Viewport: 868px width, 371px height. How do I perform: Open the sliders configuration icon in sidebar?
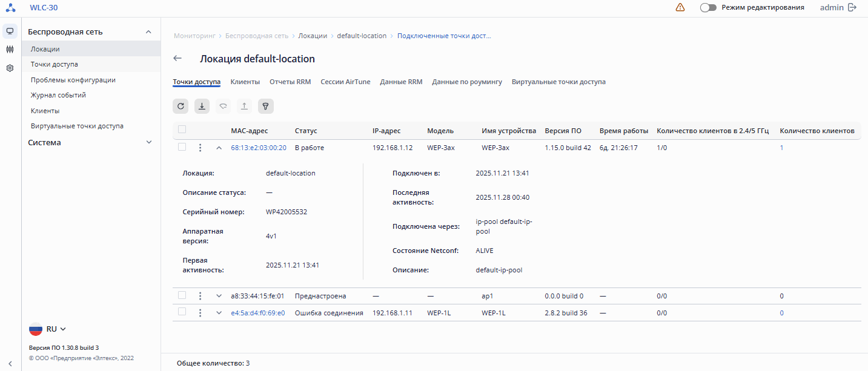point(10,50)
